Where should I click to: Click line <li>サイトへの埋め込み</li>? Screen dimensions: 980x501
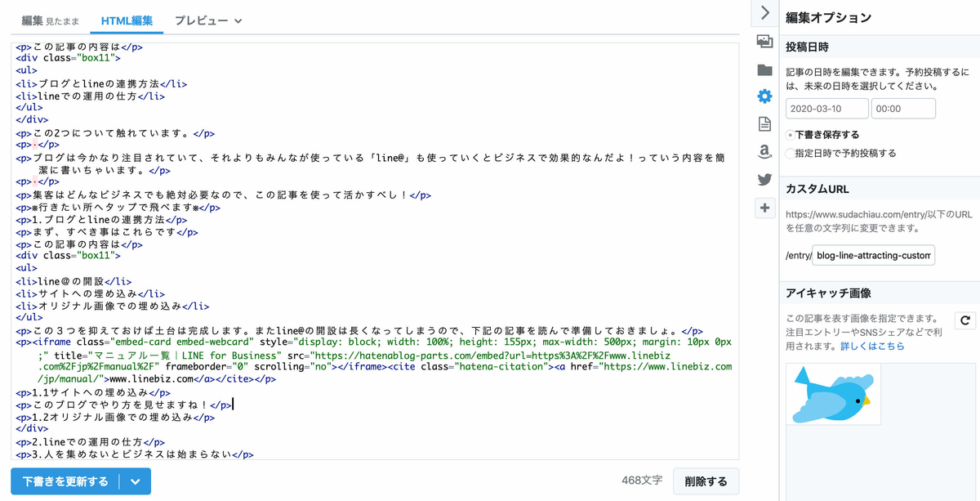90,293
